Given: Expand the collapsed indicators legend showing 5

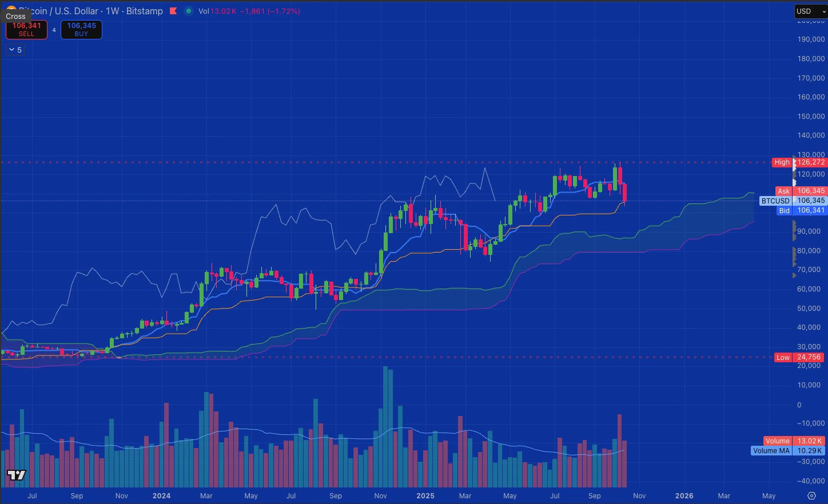Looking at the screenshot, I should (15, 50).
